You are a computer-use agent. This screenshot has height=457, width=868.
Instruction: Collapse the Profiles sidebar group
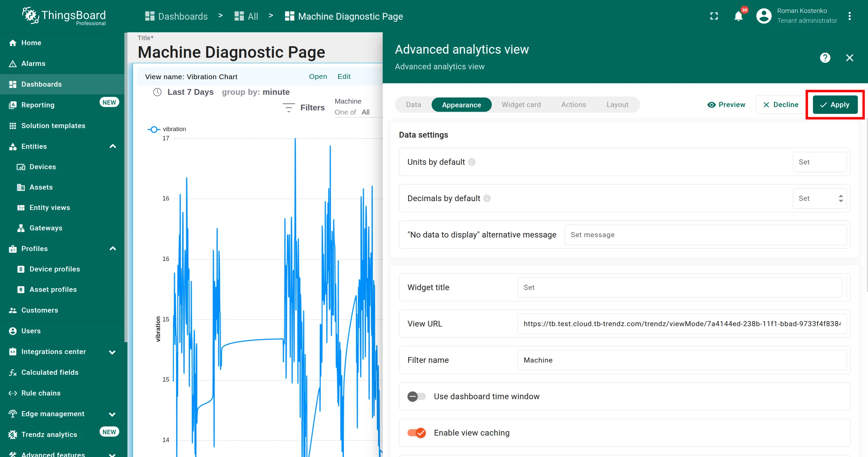click(113, 249)
